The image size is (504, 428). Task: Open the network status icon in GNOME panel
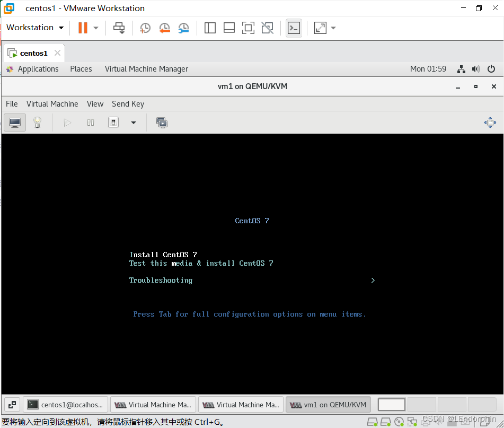point(461,69)
